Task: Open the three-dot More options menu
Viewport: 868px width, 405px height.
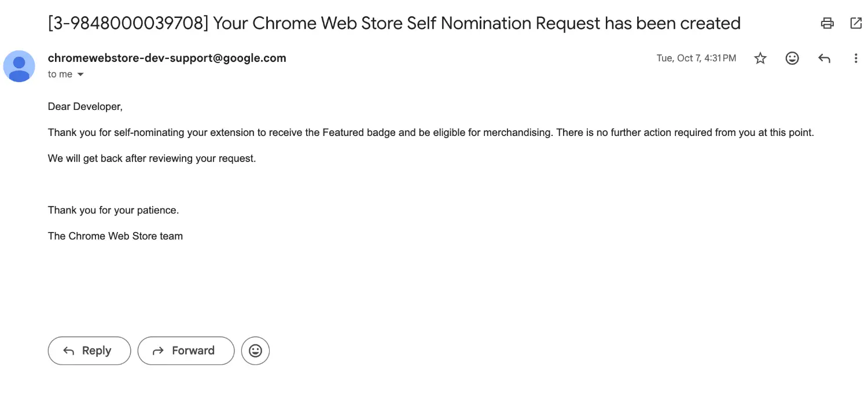Action: click(856, 58)
